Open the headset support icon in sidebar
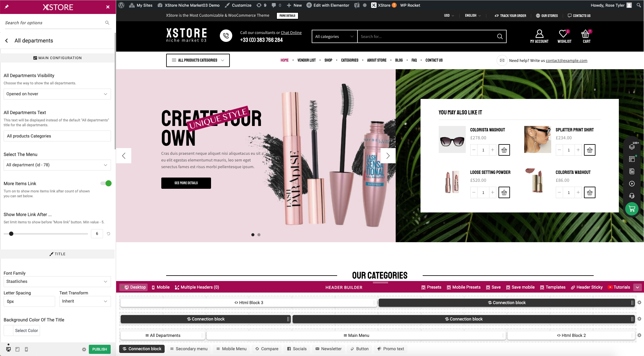Image resolution: width=644 pixels, height=356 pixels. click(x=632, y=196)
